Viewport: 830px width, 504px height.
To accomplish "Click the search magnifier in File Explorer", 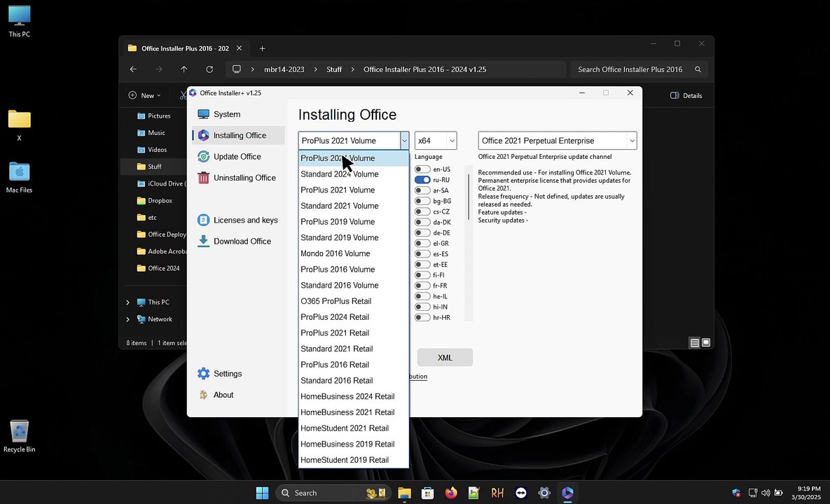I will coord(698,69).
